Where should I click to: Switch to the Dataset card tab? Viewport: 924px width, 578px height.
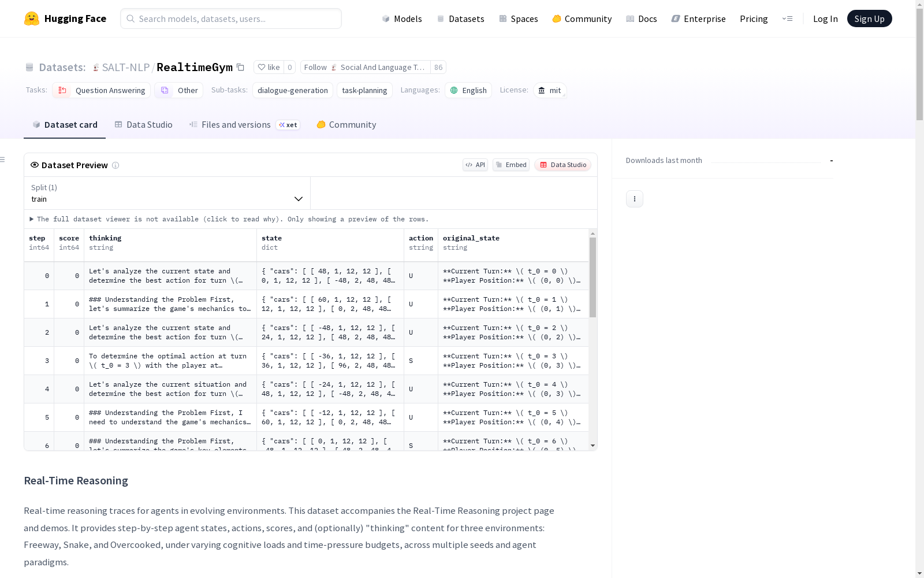pyautogui.click(x=65, y=125)
